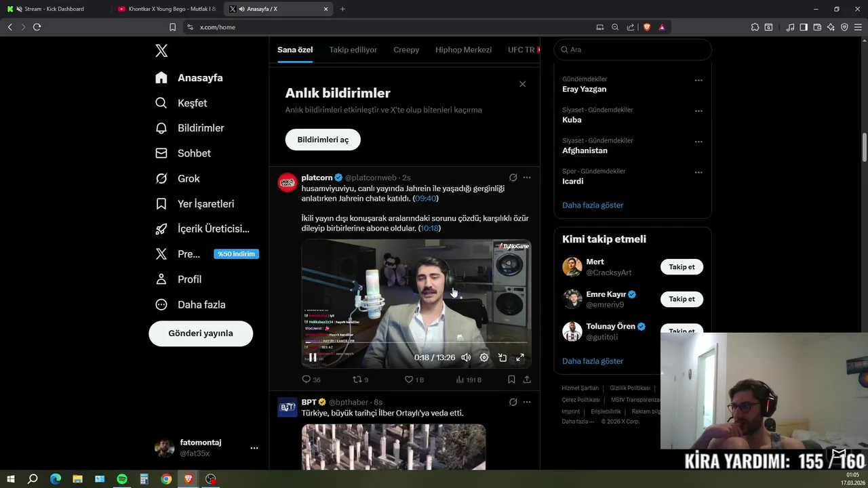Open Brave Rewards triangle icon
Screen dimensions: 868x488
[662, 27]
